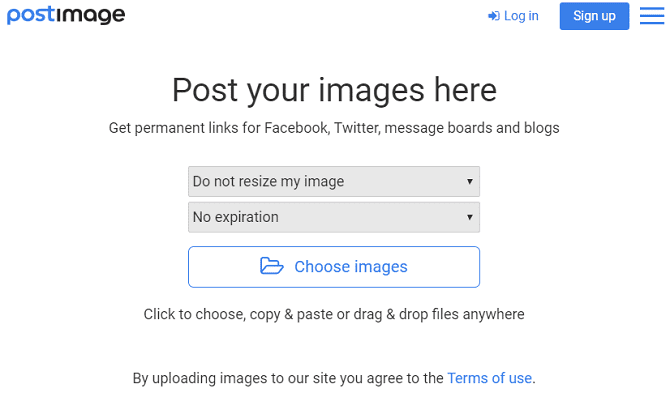Image resolution: width=670 pixels, height=414 pixels.
Task: Click the postimage logo
Action: click(66, 15)
